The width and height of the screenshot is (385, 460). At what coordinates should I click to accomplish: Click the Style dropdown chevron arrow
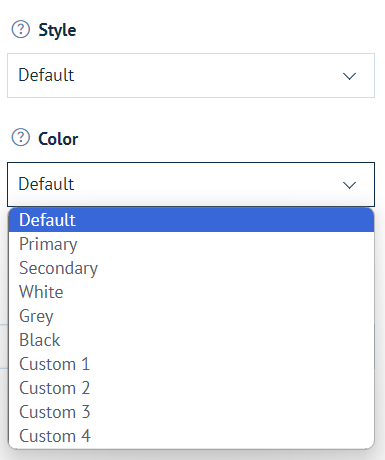pos(349,76)
